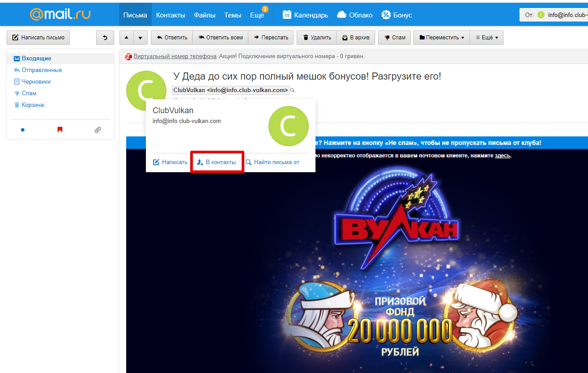Viewport: 588px width, 373px height.
Task: Toggle the red flag filter
Action: point(60,130)
